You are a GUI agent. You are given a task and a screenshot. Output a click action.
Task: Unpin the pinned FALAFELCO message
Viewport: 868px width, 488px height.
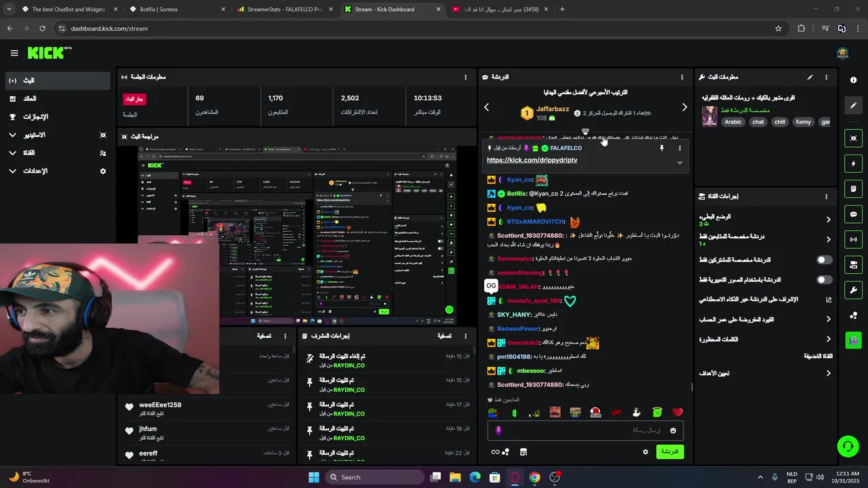click(x=662, y=148)
